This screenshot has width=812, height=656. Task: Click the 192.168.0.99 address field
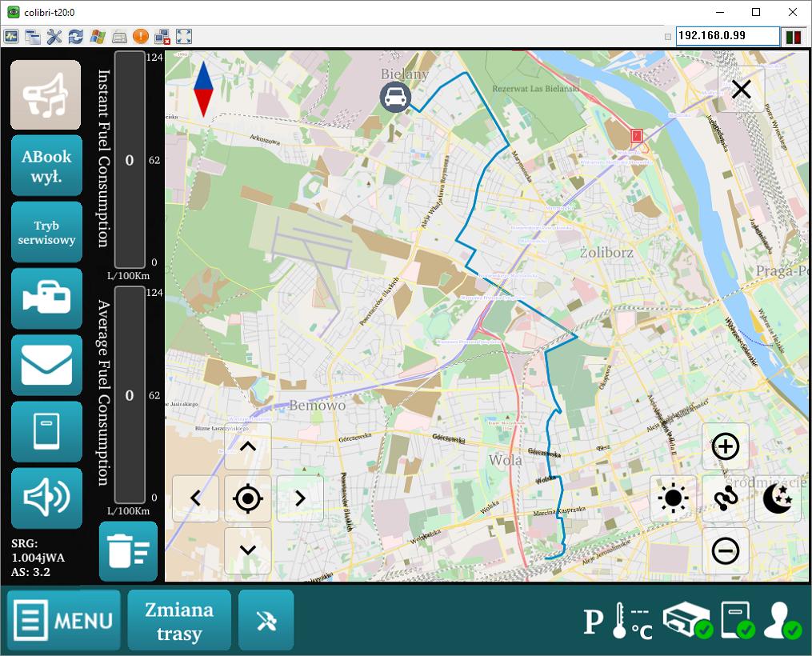point(727,36)
